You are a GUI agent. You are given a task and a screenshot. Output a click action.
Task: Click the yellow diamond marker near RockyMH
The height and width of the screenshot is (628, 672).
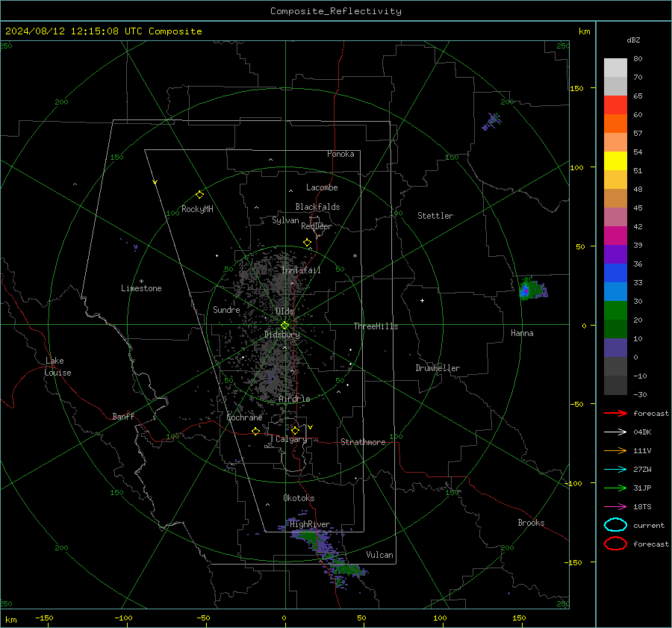tap(199, 195)
